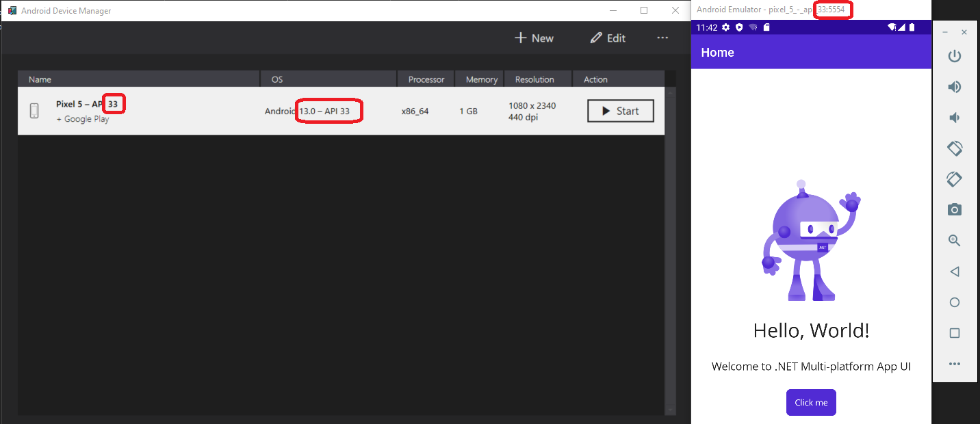The height and width of the screenshot is (424, 980).
Task: Close the emulator toolbar with X
Action: [964, 32]
